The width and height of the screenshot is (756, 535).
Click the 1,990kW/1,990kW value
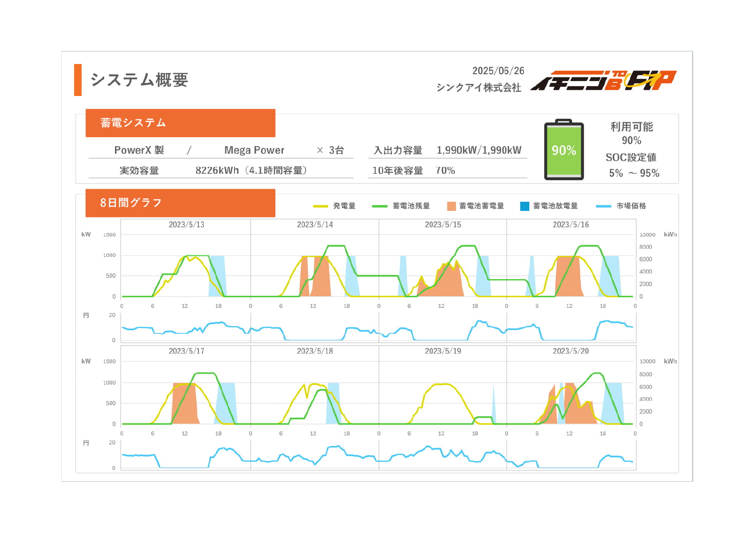479,150
